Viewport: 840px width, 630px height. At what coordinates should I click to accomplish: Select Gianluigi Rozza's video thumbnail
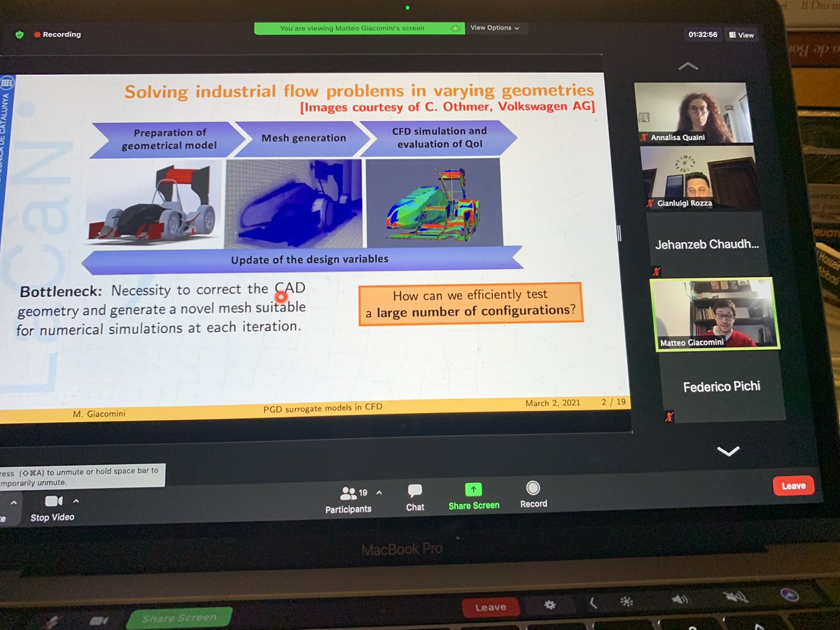701,178
